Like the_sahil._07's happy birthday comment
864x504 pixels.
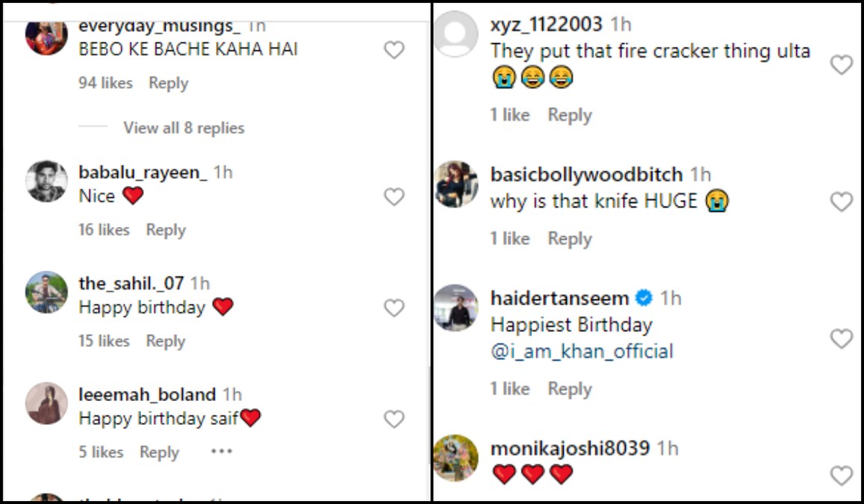click(394, 306)
